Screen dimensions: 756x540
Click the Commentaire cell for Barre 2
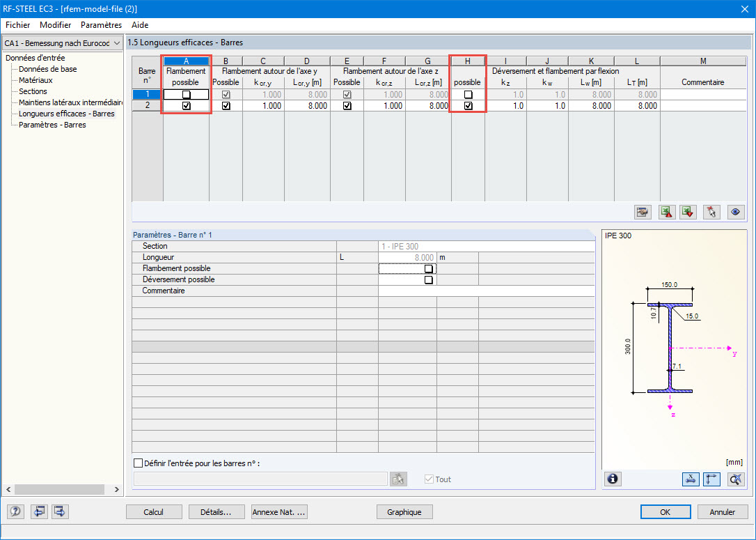point(703,106)
